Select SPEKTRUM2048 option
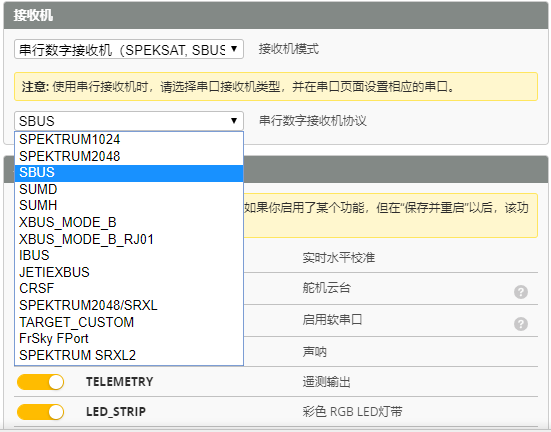Viewport: 551px width, 432px height. [129, 156]
